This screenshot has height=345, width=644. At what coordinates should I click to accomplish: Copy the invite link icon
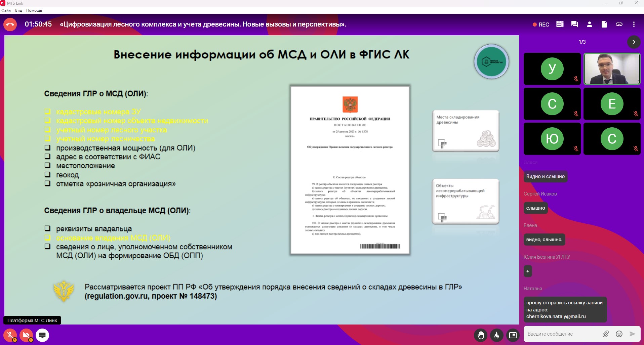click(x=619, y=24)
